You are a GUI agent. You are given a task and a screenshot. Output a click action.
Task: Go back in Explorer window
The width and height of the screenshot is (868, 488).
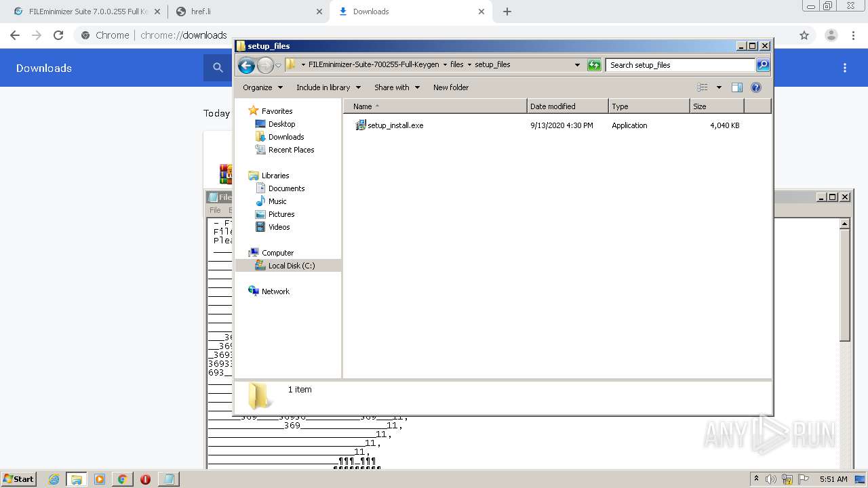(246, 65)
